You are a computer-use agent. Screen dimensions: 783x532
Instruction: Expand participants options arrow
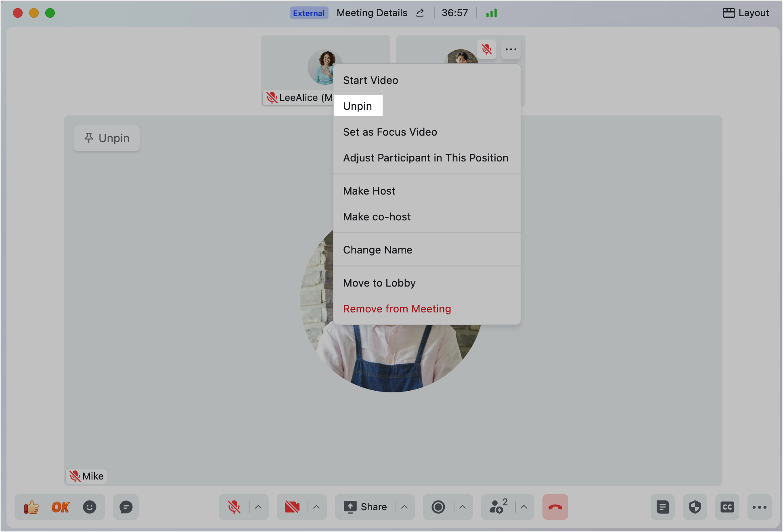pos(524,507)
